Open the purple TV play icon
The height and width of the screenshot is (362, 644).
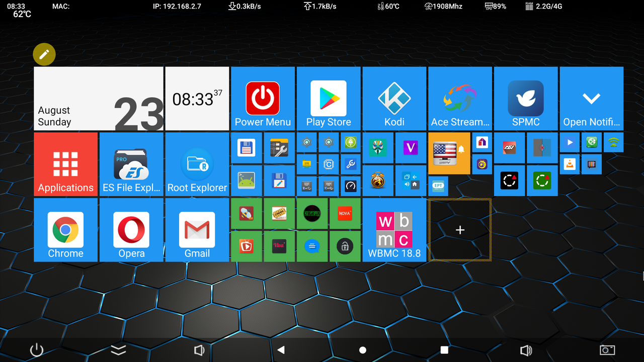(482, 164)
